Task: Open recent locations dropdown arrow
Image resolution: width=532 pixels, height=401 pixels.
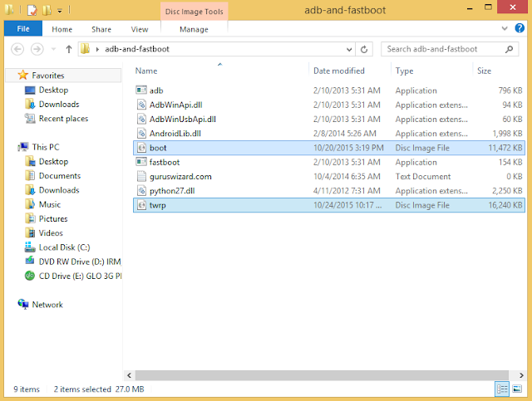Action: coord(53,50)
